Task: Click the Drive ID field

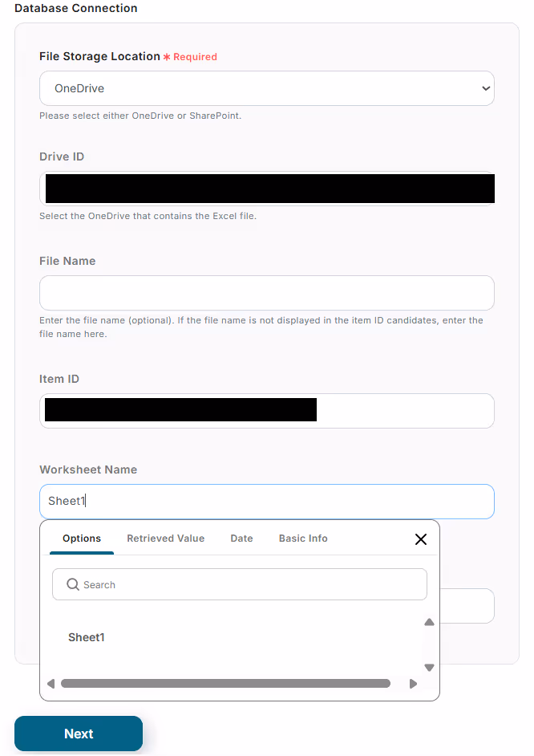Action: click(267, 189)
